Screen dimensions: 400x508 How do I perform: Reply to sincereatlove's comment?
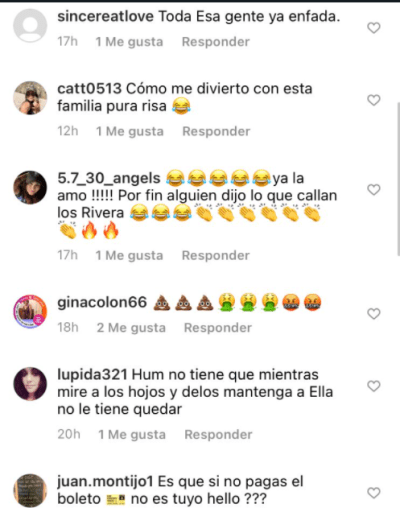point(216,42)
